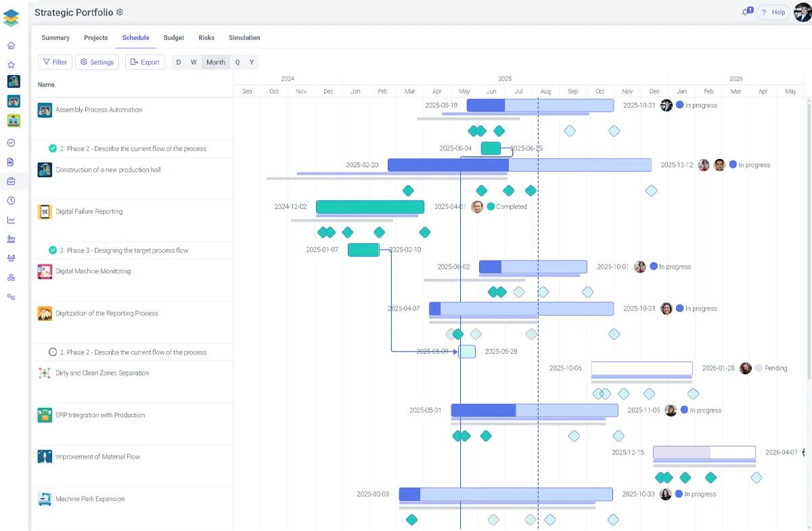The height and width of the screenshot is (531, 812).
Task: Click the Digital Failure Reporting Gantt bar
Action: click(x=370, y=207)
